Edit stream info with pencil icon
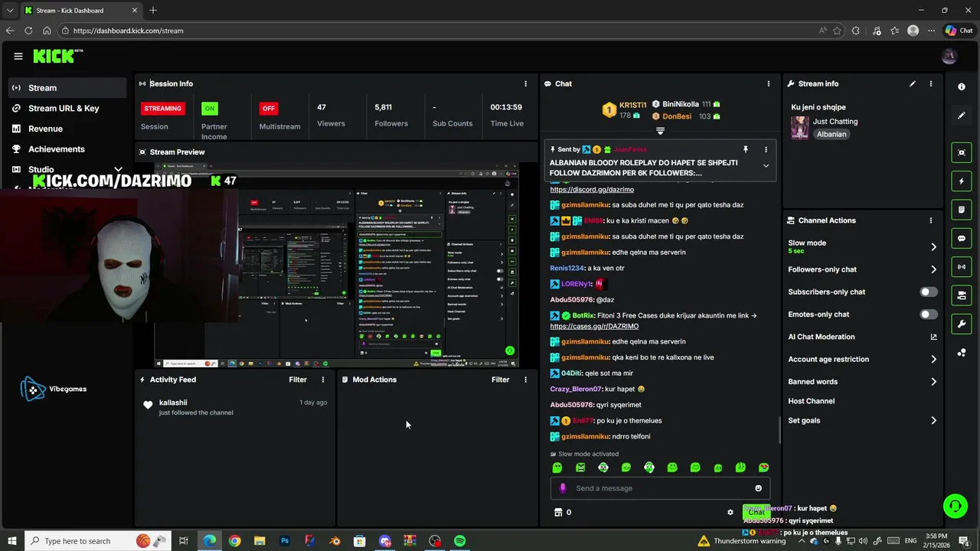This screenshot has width=980, height=551. [912, 83]
